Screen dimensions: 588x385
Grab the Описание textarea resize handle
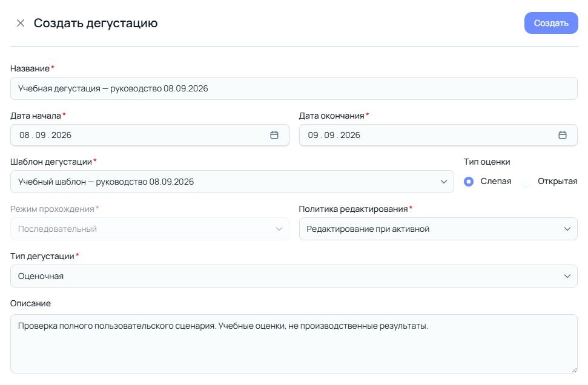[574, 370]
